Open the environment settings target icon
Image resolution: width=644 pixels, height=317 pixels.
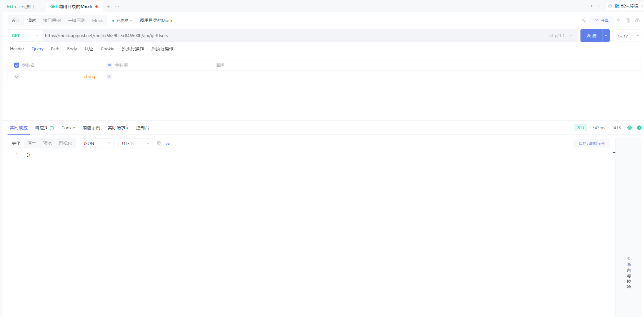point(610,6)
